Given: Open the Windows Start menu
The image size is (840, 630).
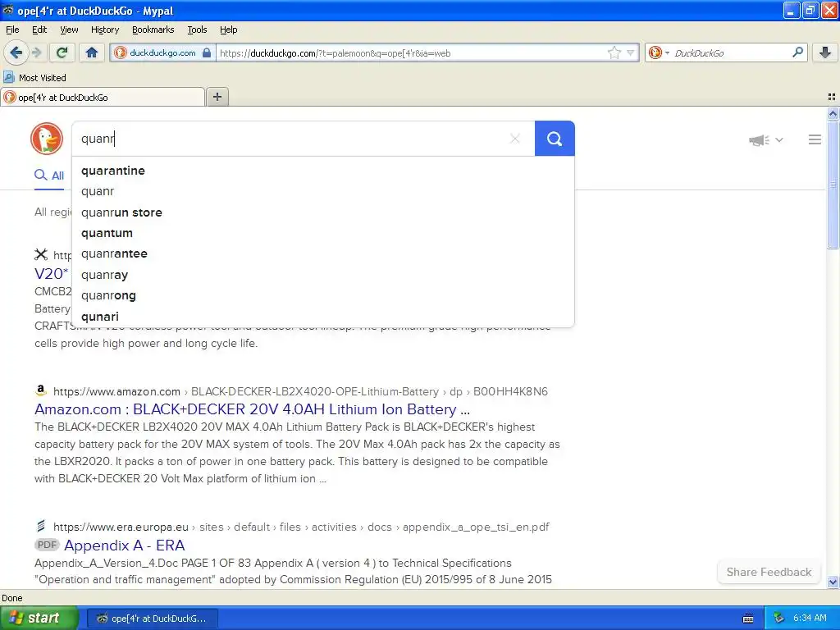Looking at the screenshot, I should click(x=39, y=619).
